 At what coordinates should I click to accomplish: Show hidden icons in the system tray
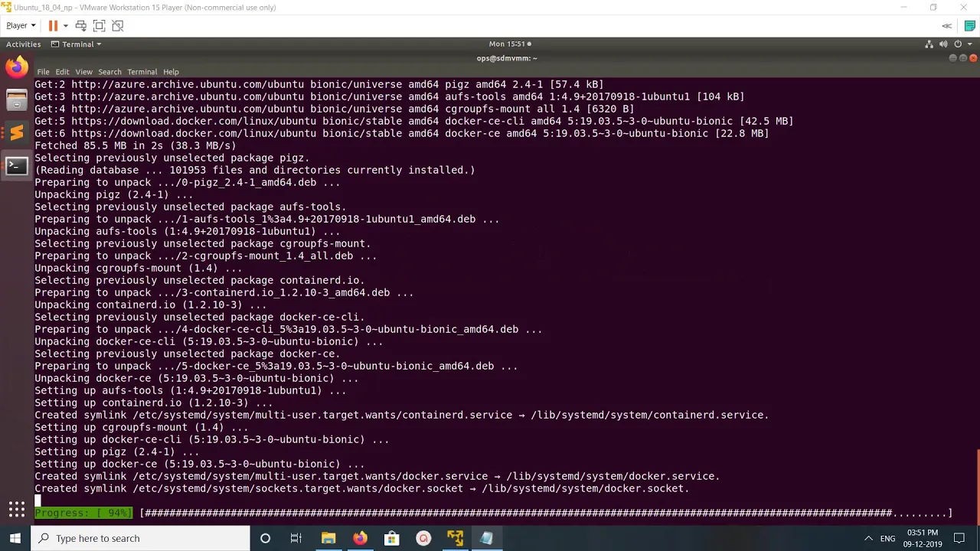(868, 538)
